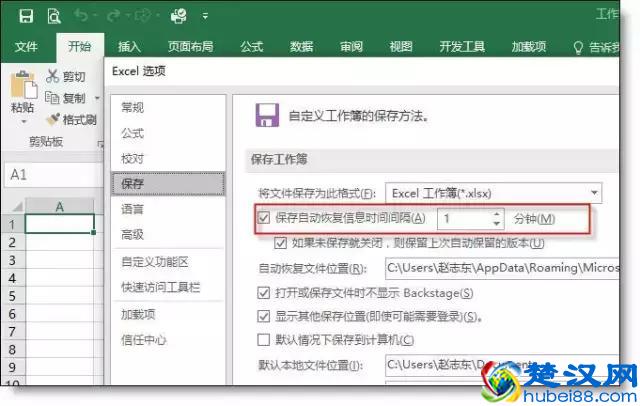
Task: Switch to the 开始 ribbon tab
Action: tap(80, 46)
